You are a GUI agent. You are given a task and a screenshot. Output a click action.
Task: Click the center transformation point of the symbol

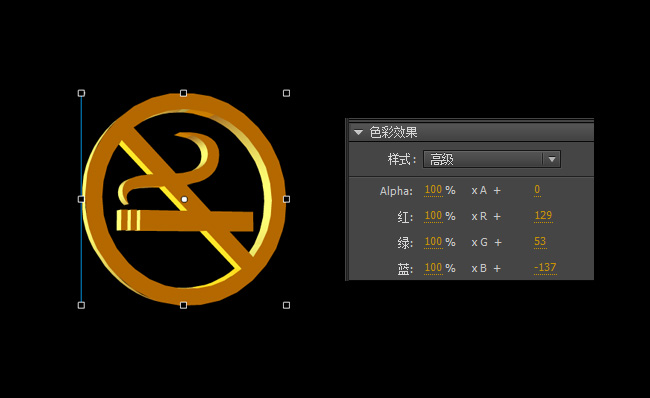click(184, 199)
